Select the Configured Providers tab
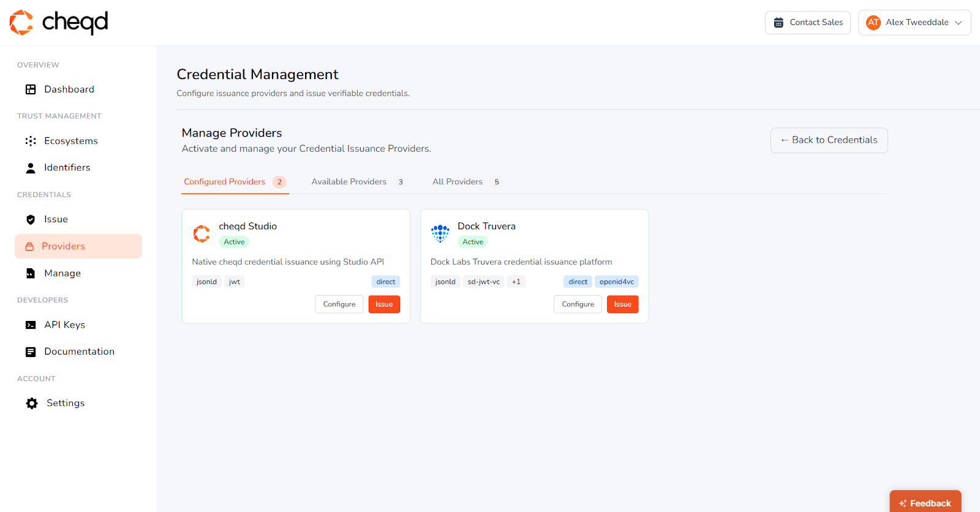Viewport: 980px width, 512px height. (234, 182)
